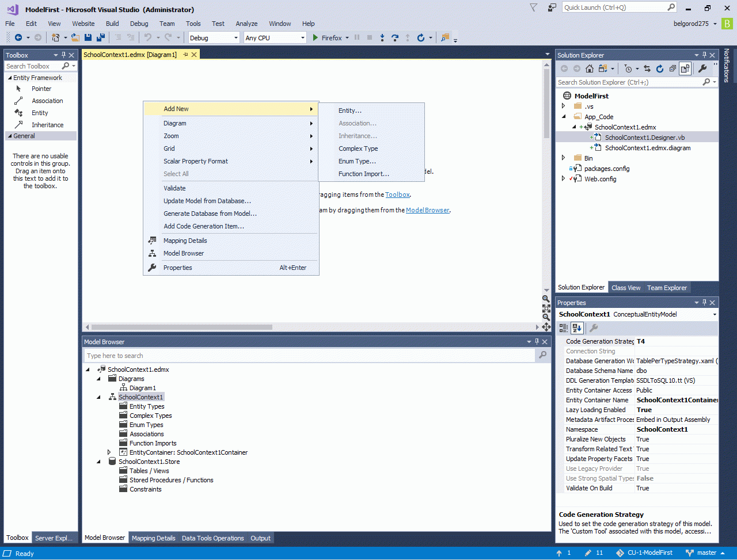Viewport: 737px width, 560px height.
Task: Click the diagram vertical scrollbar thumb
Action: (x=546, y=104)
